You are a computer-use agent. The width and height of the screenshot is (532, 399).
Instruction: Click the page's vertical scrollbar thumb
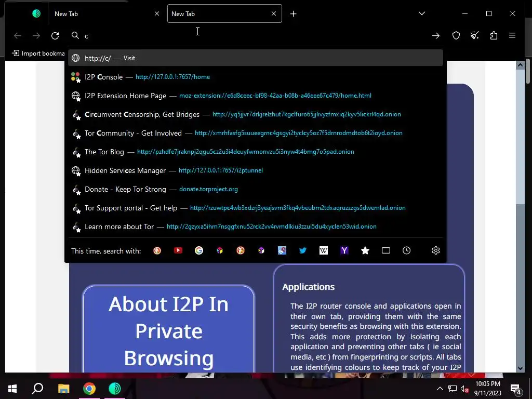click(x=520, y=137)
